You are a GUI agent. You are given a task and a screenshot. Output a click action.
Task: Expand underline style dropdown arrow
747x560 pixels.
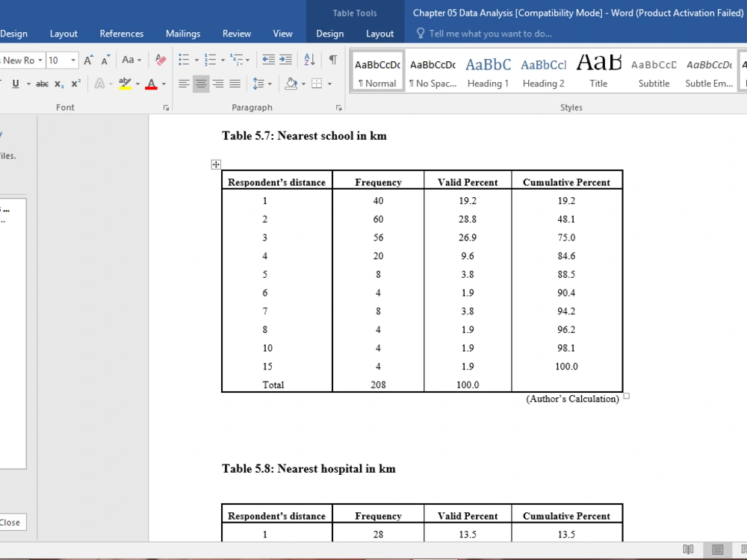[x=28, y=84]
